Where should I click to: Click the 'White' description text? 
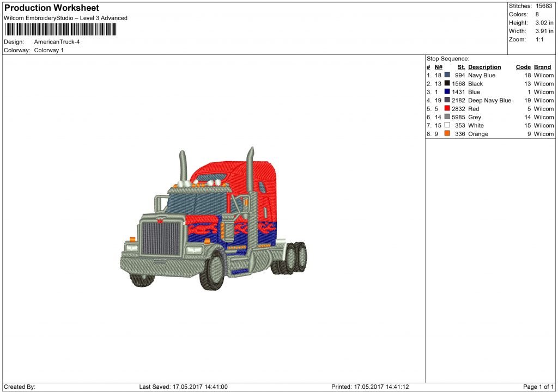pyautogui.click(x=476, y=126)
